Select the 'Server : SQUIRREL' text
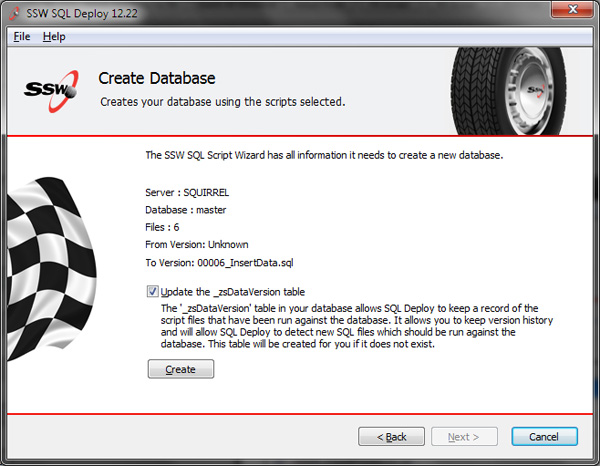600x466 pixels. click(x=187, y=192)
